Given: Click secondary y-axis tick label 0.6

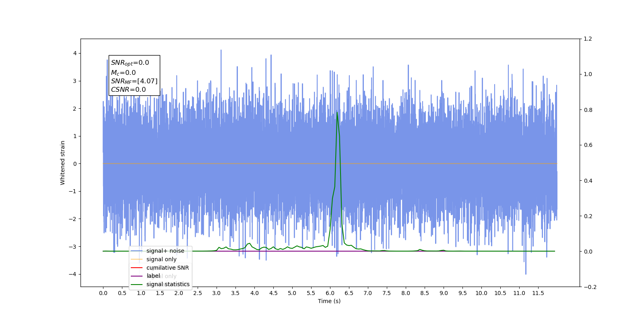Looking at the screenshot, I should click(x=588, y=145).
